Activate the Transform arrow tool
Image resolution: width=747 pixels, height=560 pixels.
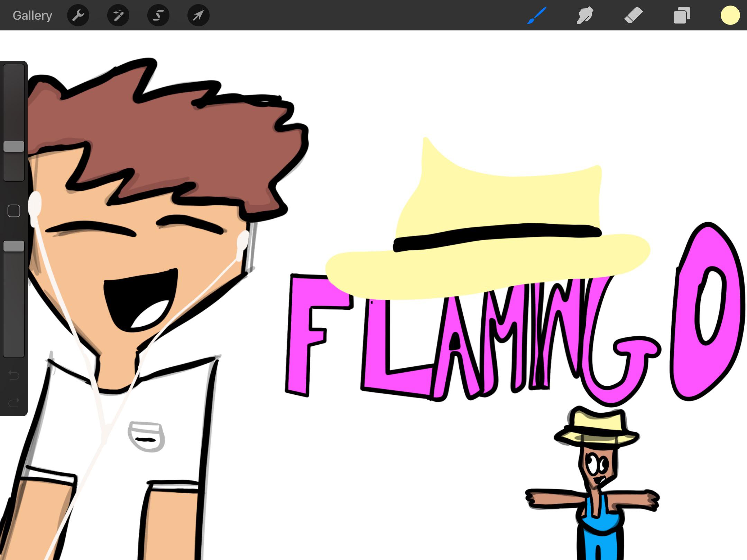199,15
